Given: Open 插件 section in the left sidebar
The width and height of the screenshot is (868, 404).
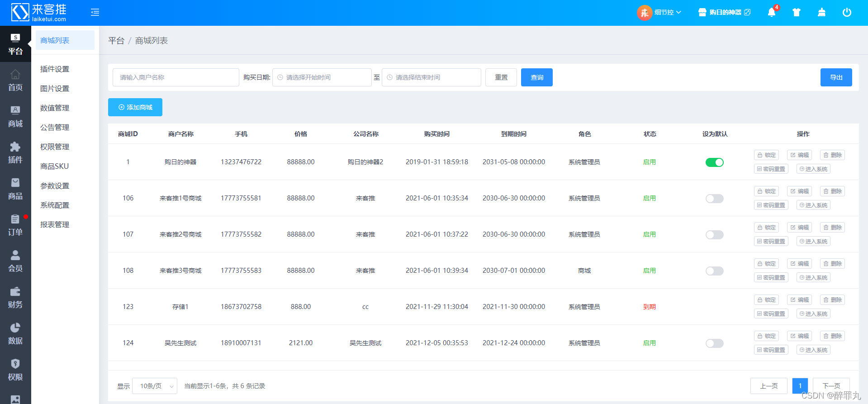Looking at the screenshot, I should [15, 153].
